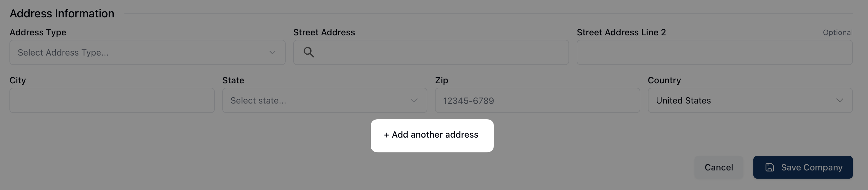The height and width of the screenshot is (190, 868).
Task: Click the floppy disk icon on Save Company
Action: click(x=770, y=167)
